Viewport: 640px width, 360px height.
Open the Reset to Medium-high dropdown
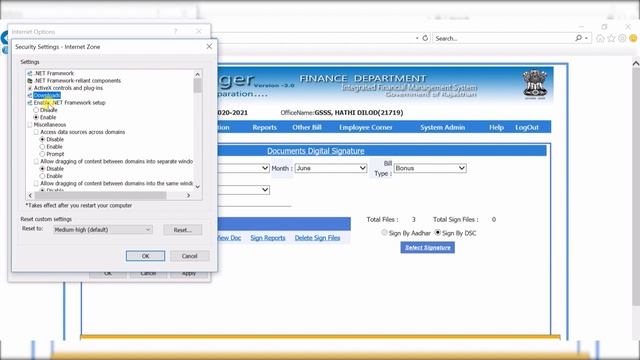(102, 230)
